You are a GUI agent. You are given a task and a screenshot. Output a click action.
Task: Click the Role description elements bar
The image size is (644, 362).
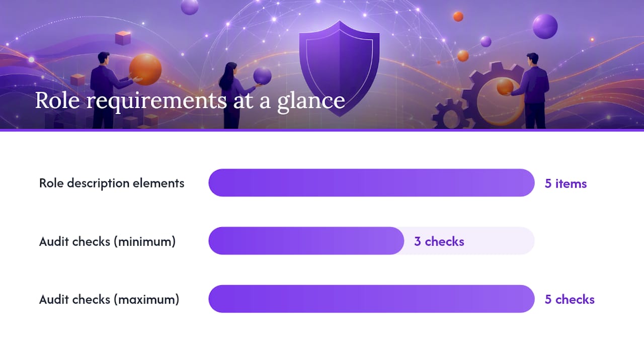pos(371,183)
